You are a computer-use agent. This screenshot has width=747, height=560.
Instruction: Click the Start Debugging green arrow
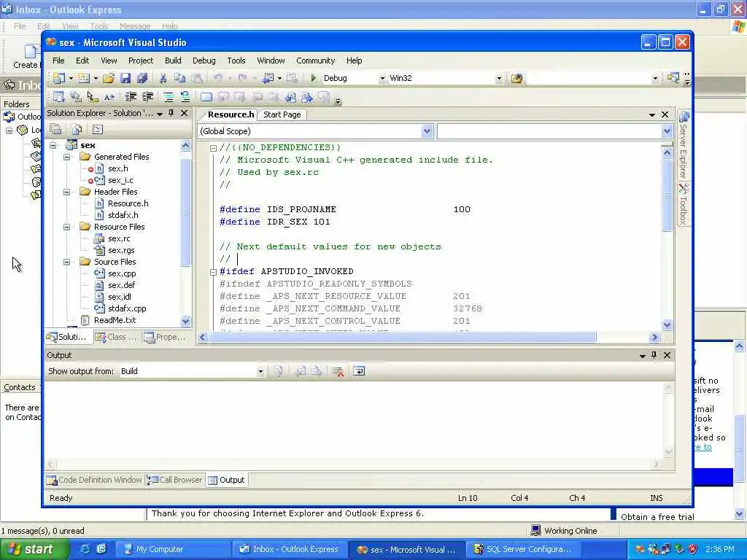pos(314,78)
